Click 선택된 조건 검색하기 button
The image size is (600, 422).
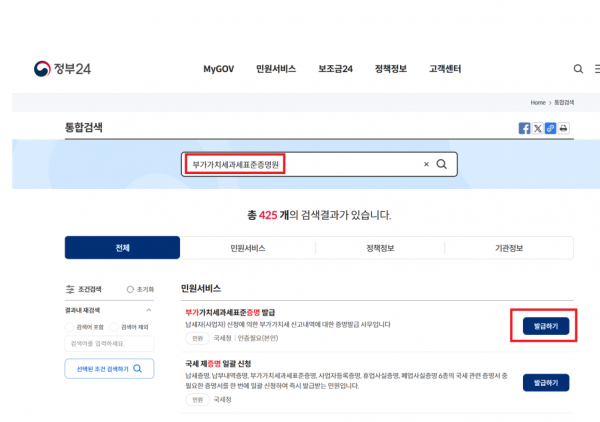click(110, 369)
